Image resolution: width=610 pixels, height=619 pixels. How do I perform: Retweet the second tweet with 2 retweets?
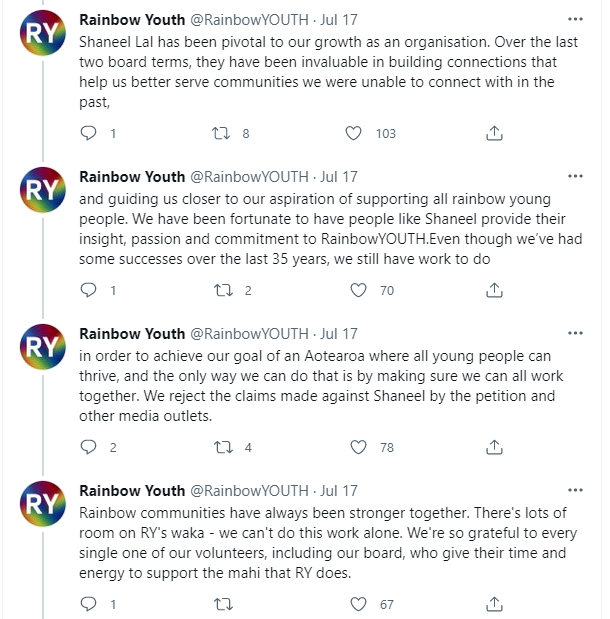pos(225,290)
